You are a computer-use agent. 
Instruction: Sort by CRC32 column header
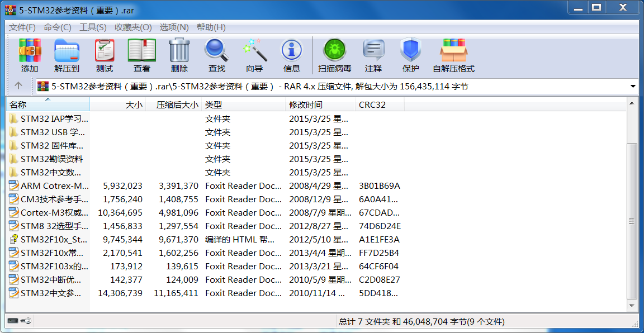tap(380, 104)
